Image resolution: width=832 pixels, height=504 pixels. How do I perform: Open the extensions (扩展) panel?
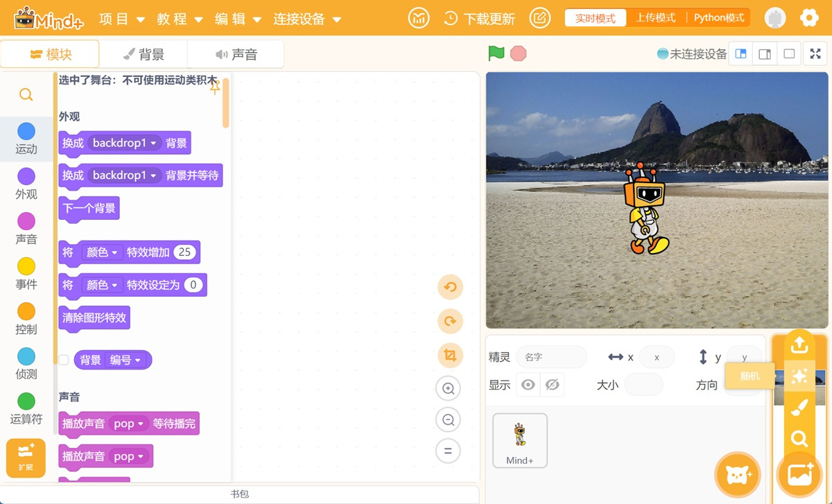(x=26, y=458)
